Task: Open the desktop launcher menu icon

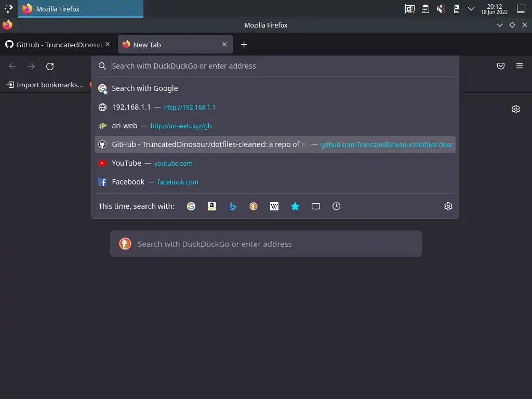Action: (x=8, y=9)
